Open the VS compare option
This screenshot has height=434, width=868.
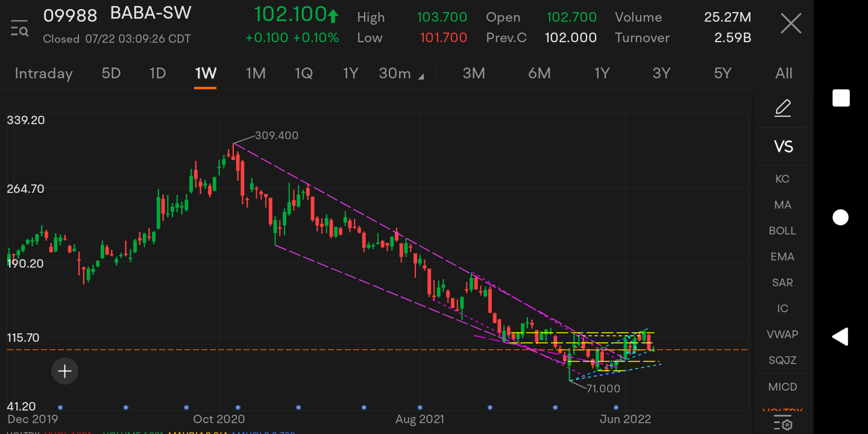tap(783, 146)
